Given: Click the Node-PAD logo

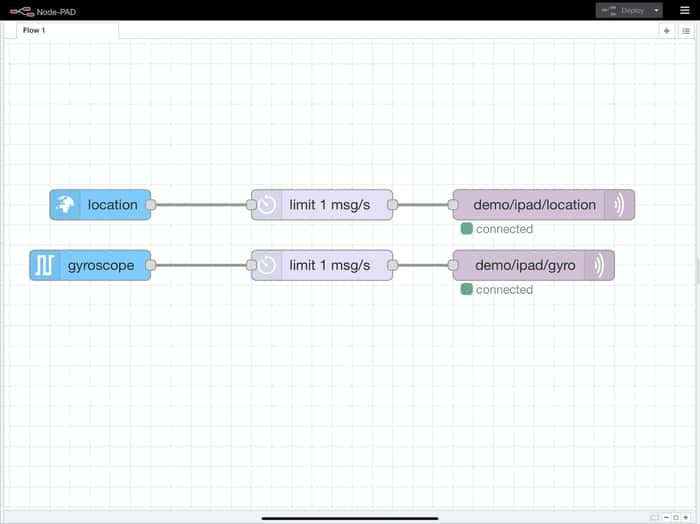Looking at the screenshot, I should [21, 10].
